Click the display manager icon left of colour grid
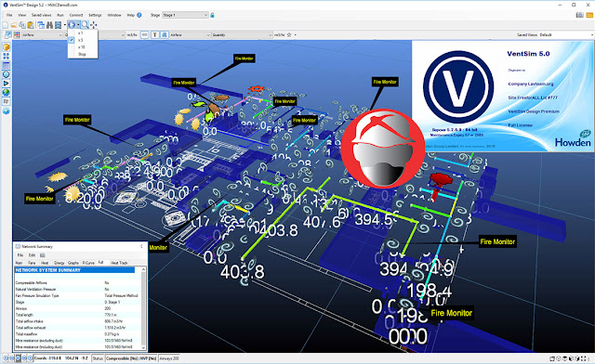Image resolution: width=595 pixels, height=364 pixels. tap(7, 35)
